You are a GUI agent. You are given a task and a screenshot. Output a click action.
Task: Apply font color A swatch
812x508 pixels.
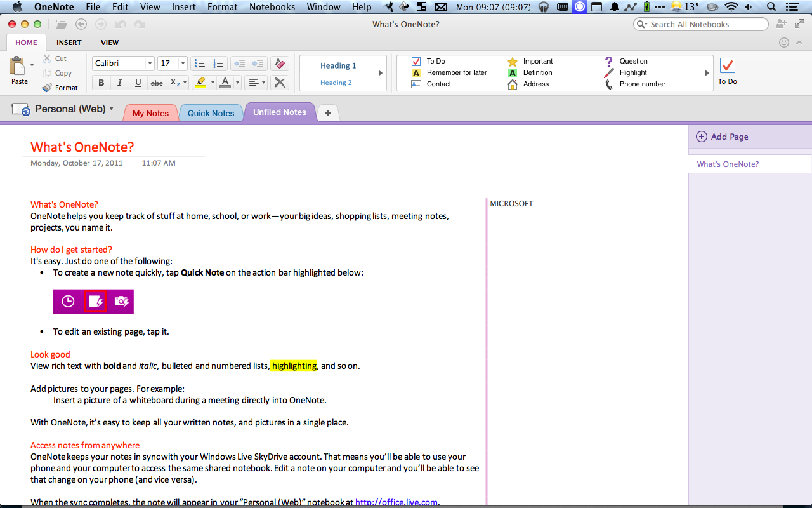pos(226,83)
